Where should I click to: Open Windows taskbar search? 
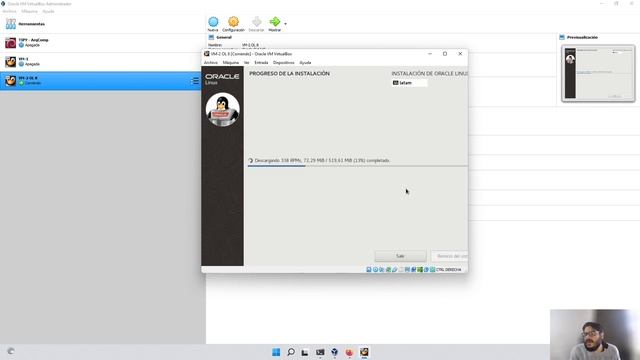[291, 352]
